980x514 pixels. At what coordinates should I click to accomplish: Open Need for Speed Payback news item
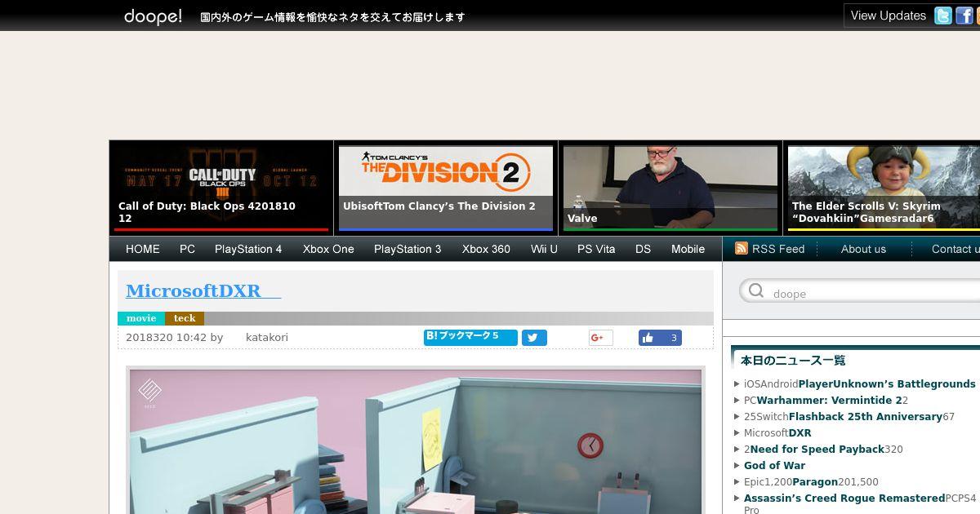pos(823,449)
